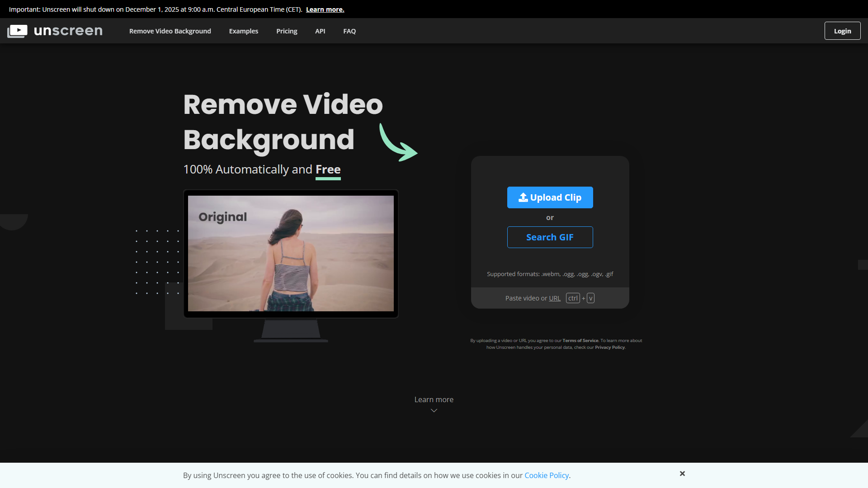Select the upload icon on Upload Clip button
868x488 pixels.
523,197
